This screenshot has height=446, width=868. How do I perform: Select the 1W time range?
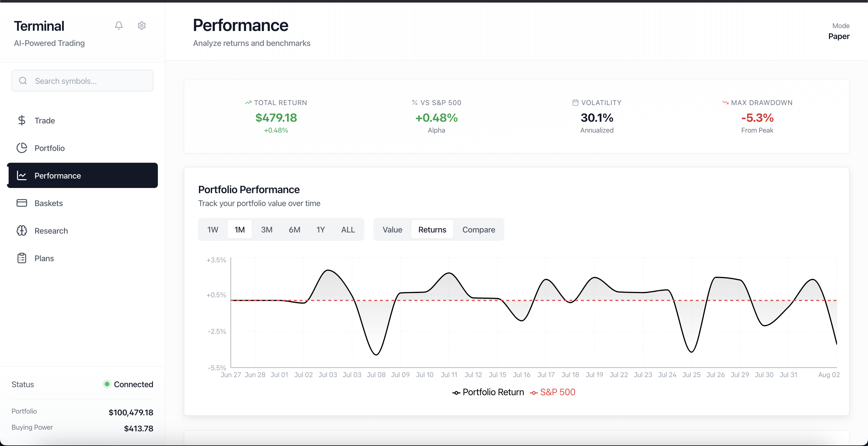pyautogui.click(x=213, y=229)
